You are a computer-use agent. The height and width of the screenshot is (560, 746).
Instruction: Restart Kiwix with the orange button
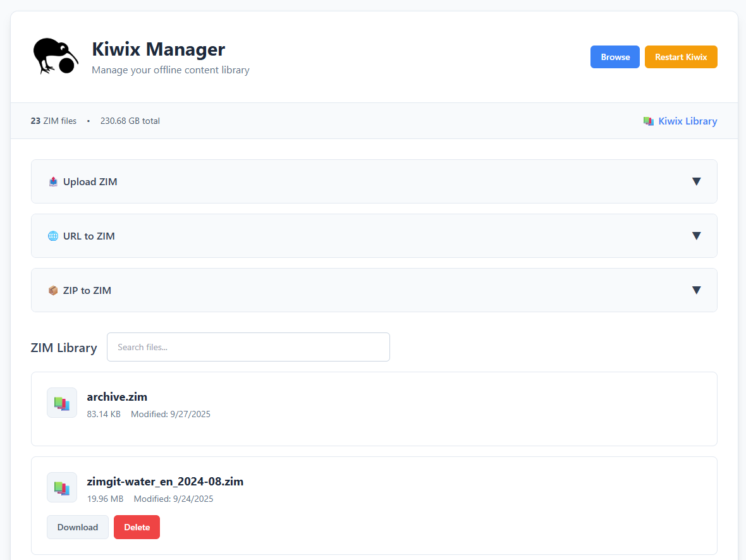click(x=681, y=57)
